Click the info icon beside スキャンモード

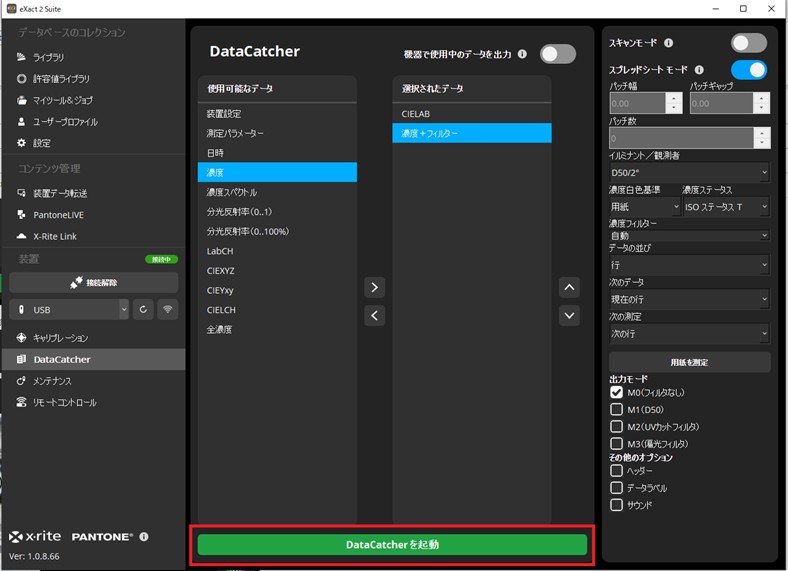(668, 43)
